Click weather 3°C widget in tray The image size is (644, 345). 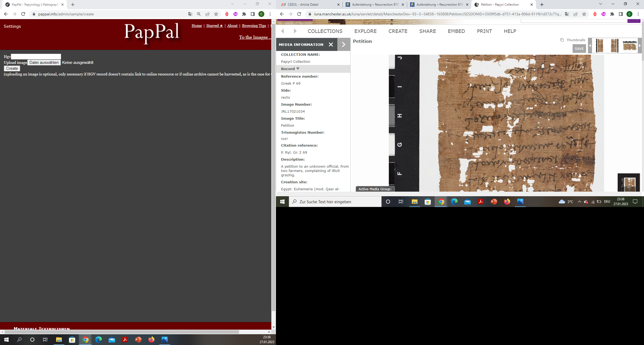click(x=566, y=202)
